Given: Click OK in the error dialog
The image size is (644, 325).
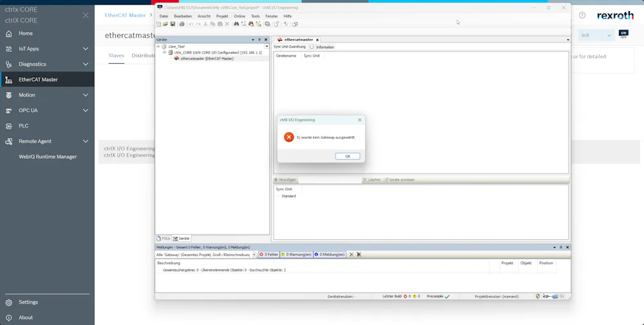Looking at the screenshot, I should point(348,156).
